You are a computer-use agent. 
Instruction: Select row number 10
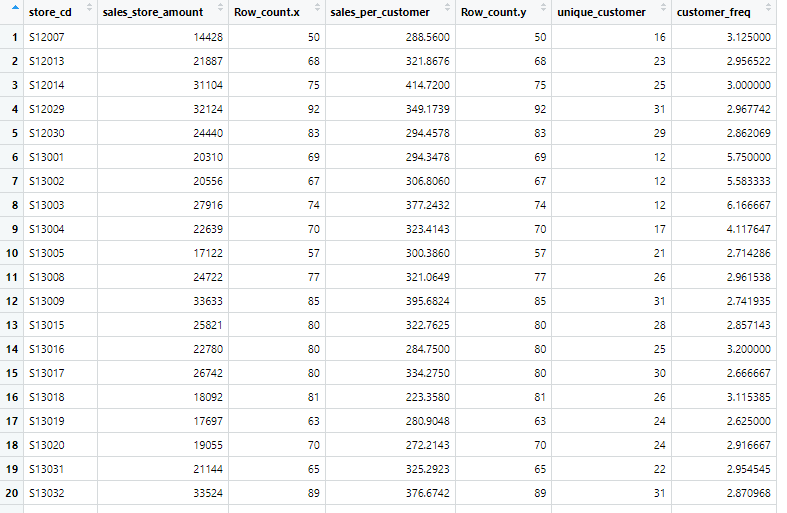coord(12,253)
